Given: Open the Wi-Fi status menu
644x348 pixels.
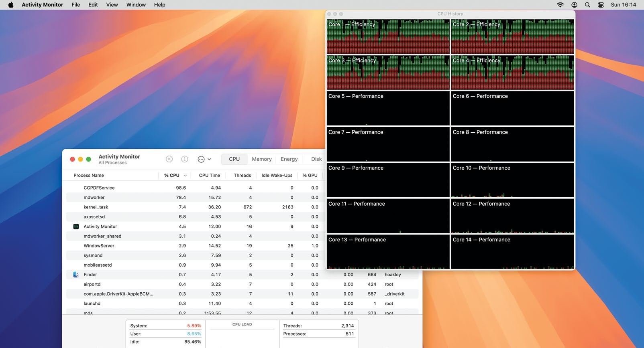Looking at the screenshot, I should pos(560,5).
